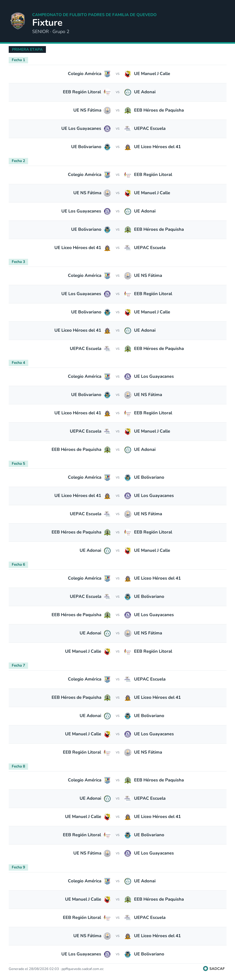Click the Fixture heading
235x980 pixels.
click(x=47, y=23)
